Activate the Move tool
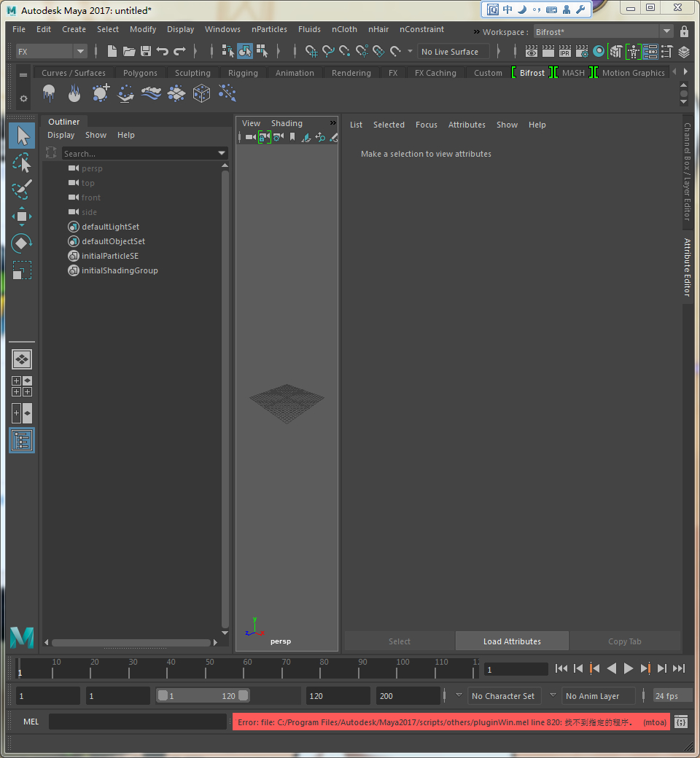700x758 pixels. (22, 216)
